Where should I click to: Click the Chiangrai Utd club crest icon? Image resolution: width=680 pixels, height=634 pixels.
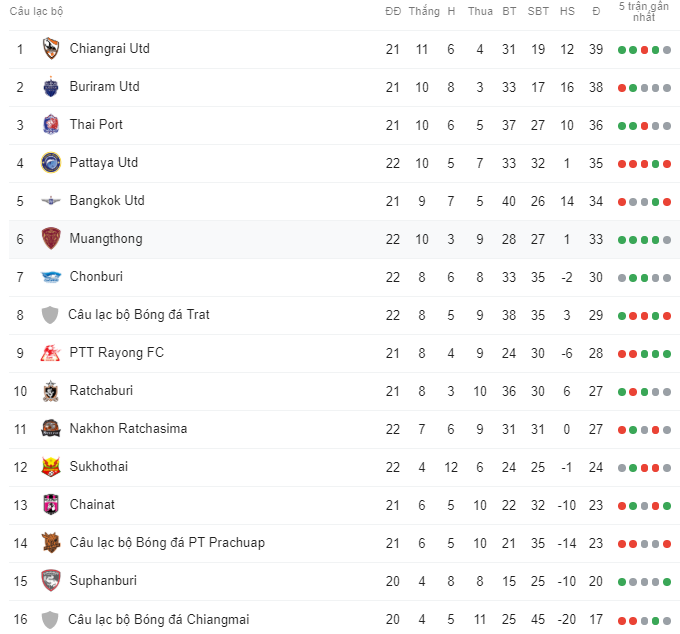coord(51,48)
